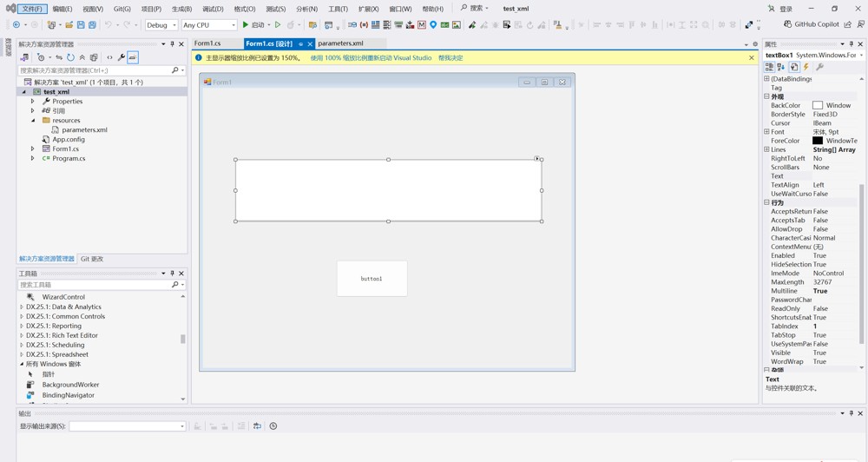Select App.config in the solution tree
The image size is (868, 462).
coord(69,139)
